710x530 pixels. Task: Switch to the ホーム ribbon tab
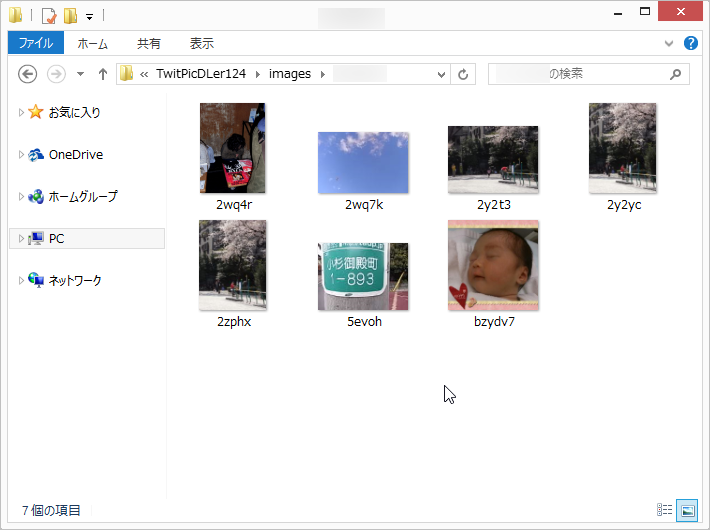pos(92,43)
